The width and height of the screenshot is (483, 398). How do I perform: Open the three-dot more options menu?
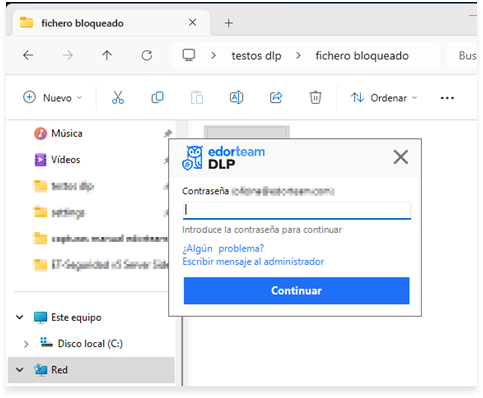447,98
